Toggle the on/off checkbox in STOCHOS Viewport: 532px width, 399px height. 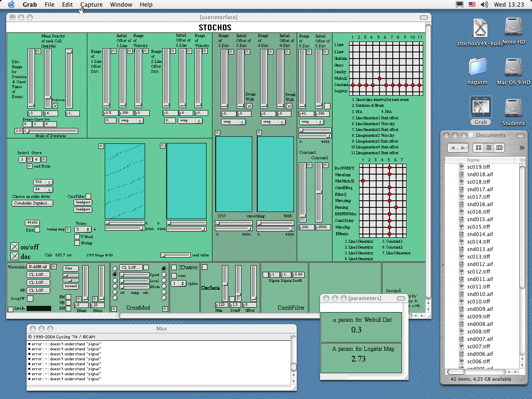pos(15,247)
